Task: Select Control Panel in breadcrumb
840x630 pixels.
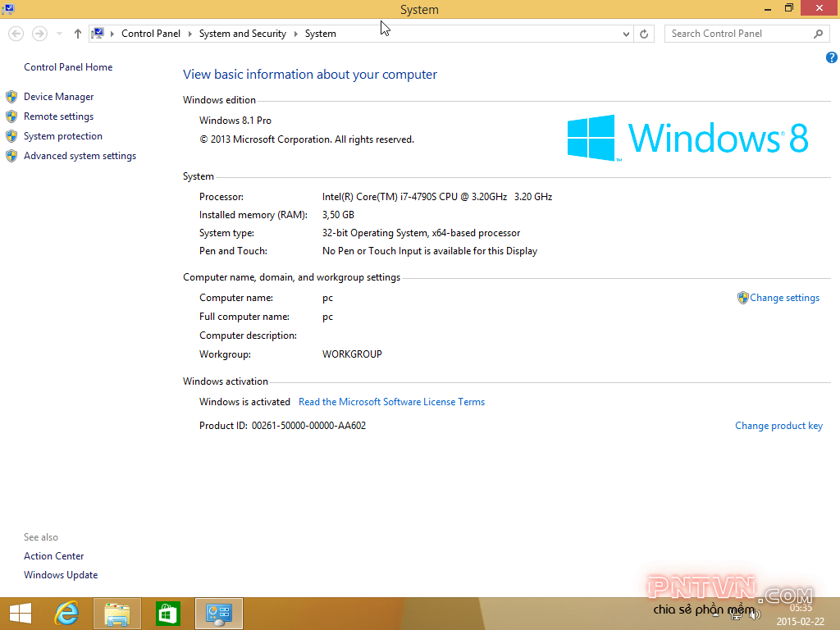Action: [151, 33]
